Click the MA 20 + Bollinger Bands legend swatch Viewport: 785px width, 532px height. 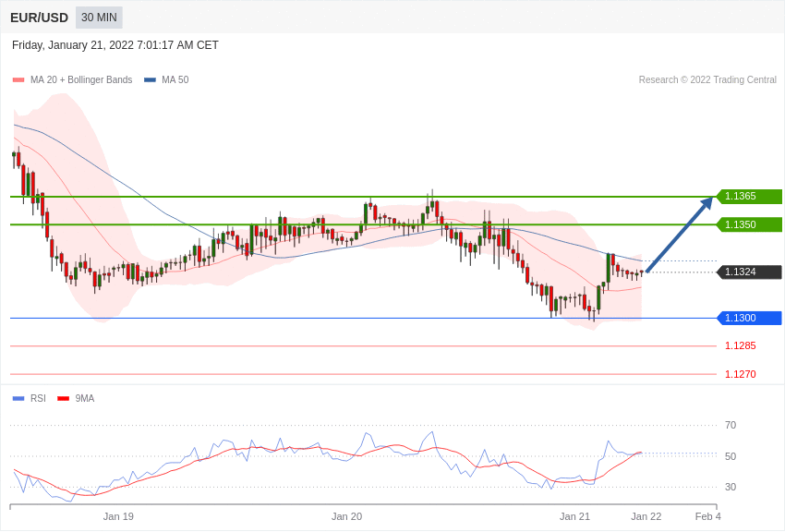[x=18, y=80]
